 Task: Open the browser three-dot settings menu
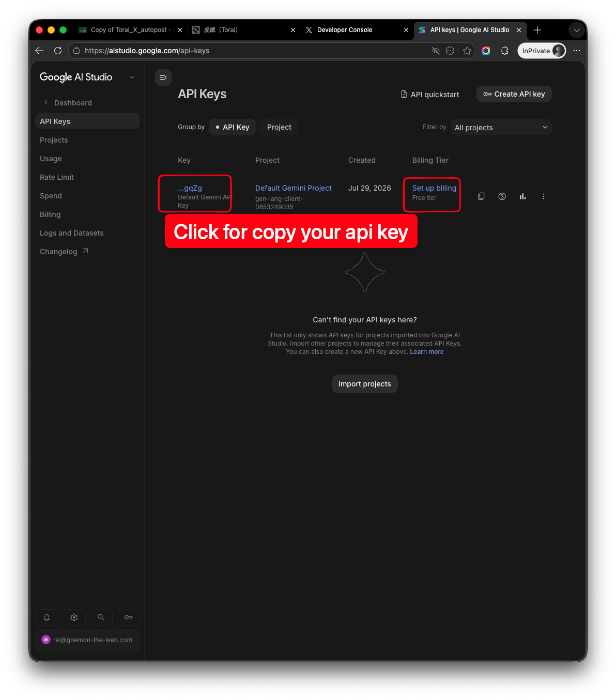pos(577,51)
